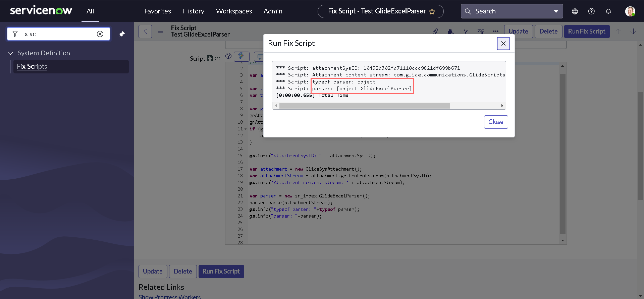Go back with the header back arrow

[145, 32]
